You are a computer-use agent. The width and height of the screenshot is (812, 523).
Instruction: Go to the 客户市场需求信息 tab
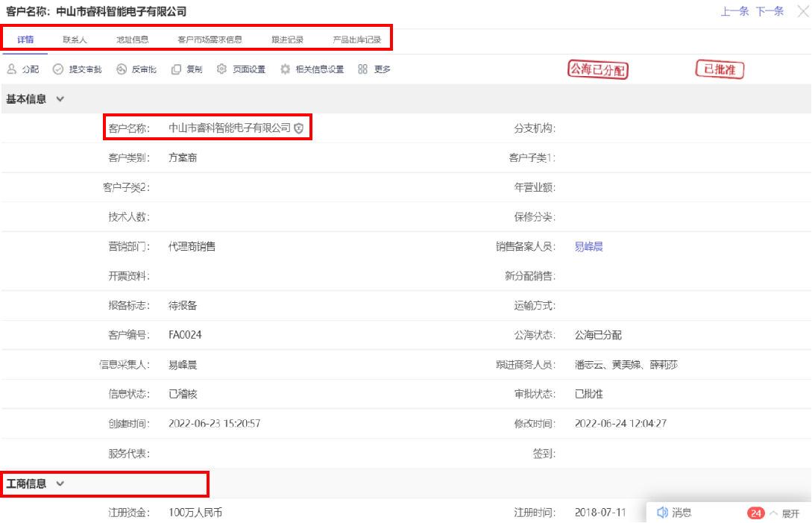coord(210,40)
